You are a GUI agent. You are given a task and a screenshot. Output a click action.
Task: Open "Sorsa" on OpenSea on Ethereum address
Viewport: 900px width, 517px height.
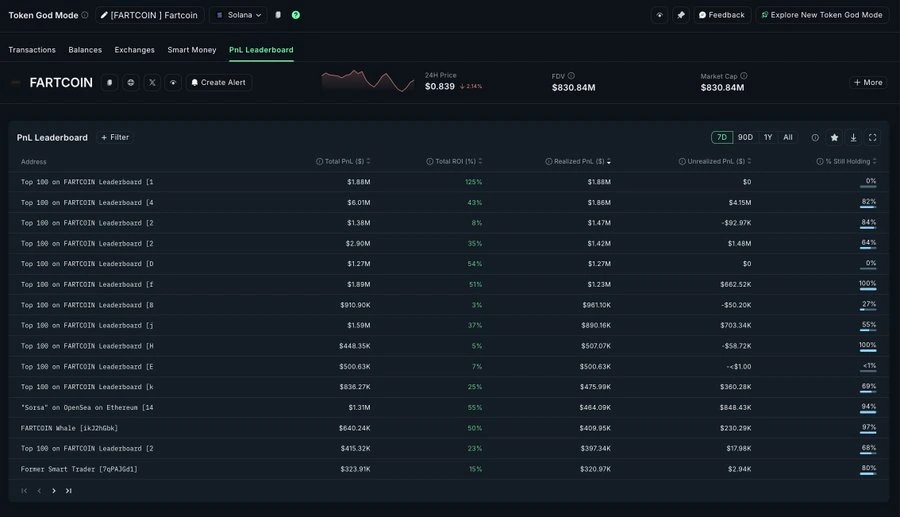pos(87,407)
